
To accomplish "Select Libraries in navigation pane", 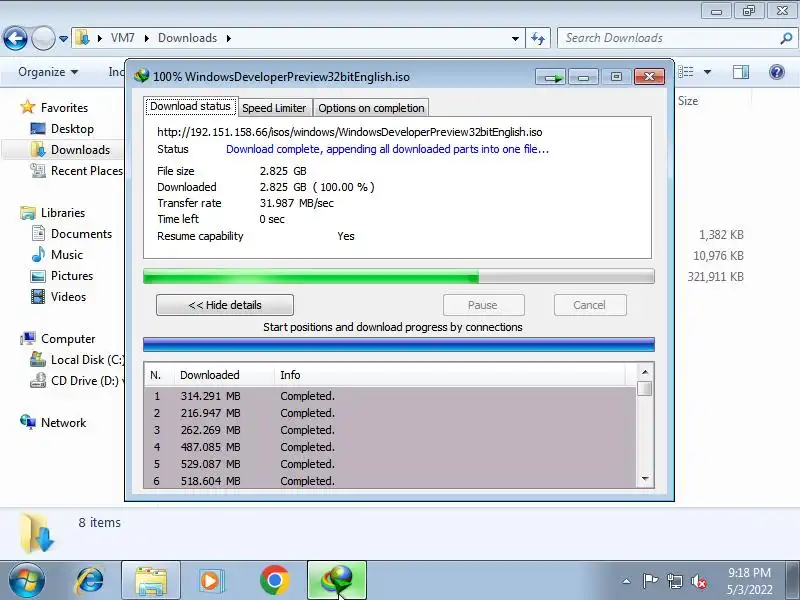I will [x=63, y=213].
